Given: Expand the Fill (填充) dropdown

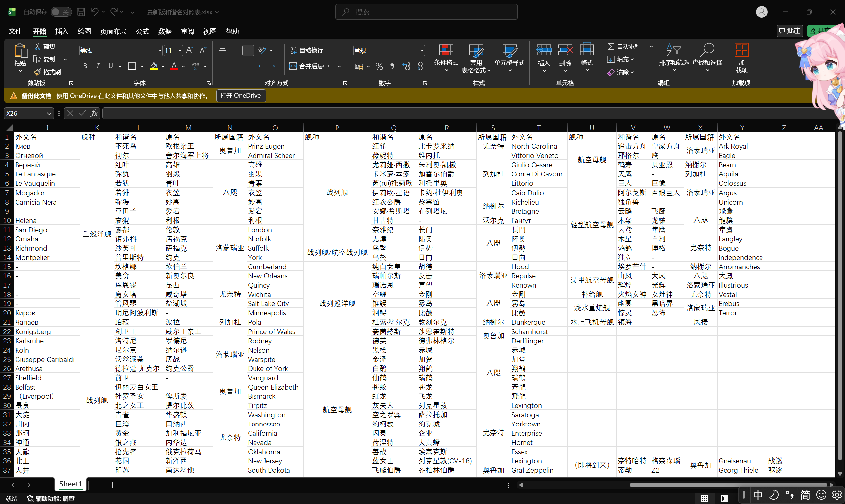Looking at the screenshot, I should point(632,59).
